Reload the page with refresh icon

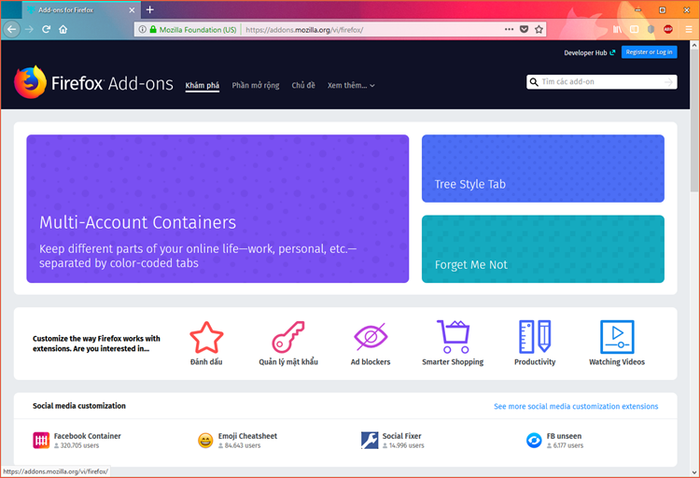[46, 29]
